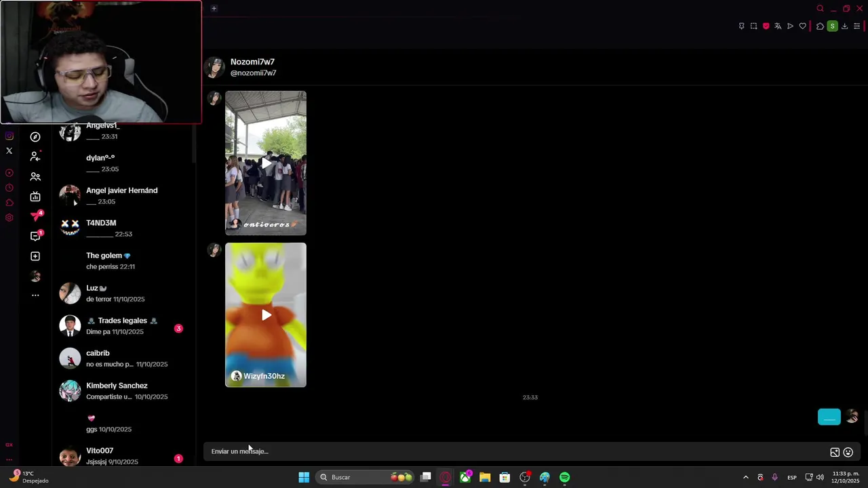Click the volume speaker tray icon
868x488 pixels.
(x=820, y=478)
